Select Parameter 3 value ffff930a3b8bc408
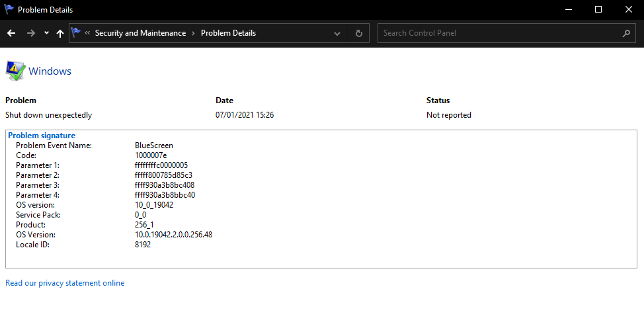 point(165,184)
